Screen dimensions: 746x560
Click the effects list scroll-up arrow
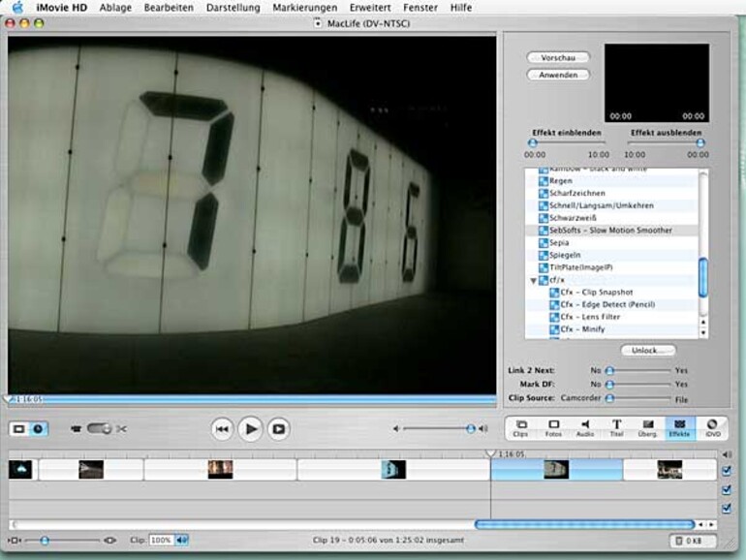pyautogui.click(x=703, y=322)
